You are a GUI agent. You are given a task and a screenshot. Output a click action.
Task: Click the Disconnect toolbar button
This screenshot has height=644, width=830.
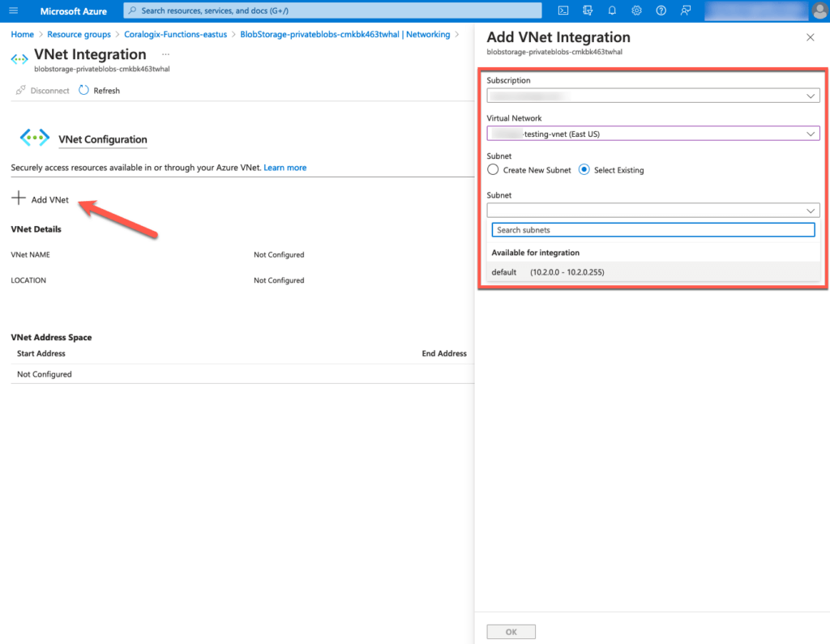tap(42, 91)
